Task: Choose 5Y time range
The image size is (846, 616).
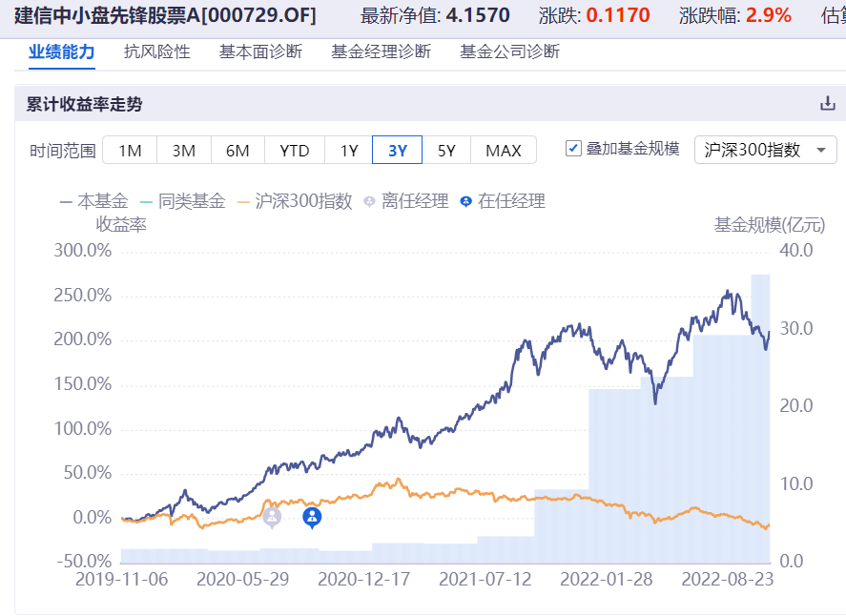Action: click(446, 150)
